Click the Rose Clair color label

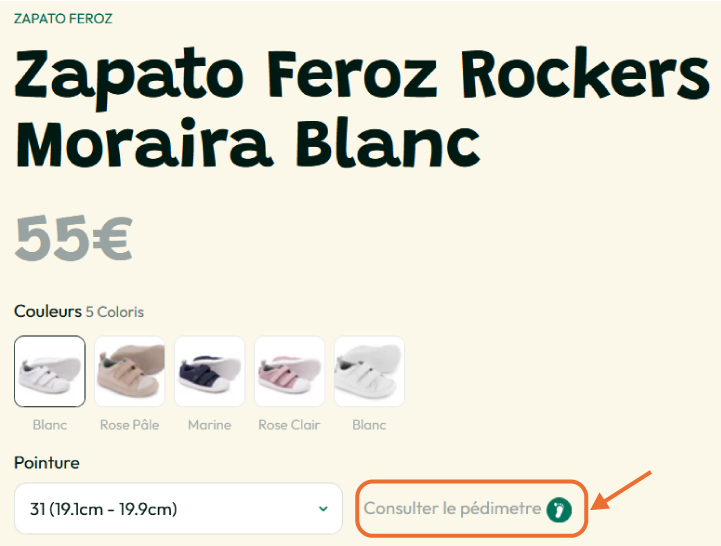point(289,425)
